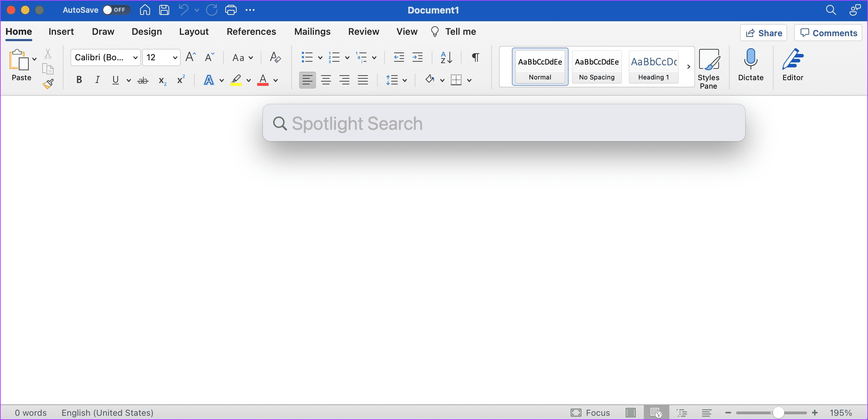Open the Design tab
Viewport: 868px width, 420px height.
click(x=147, y=32)
